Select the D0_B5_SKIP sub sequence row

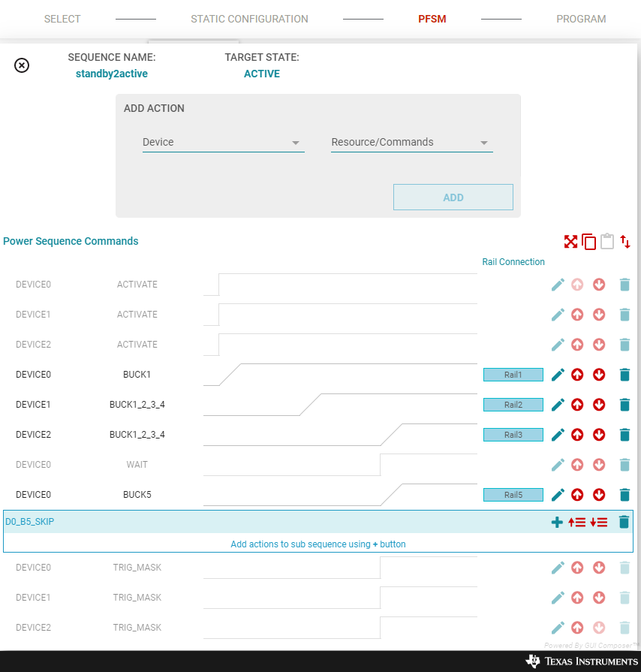pyautogui.click(x=225, y=522)
